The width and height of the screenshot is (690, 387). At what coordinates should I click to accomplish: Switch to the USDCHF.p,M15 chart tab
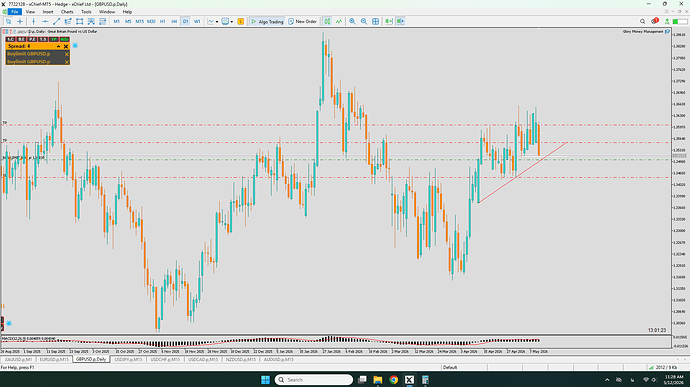[165, 360]
